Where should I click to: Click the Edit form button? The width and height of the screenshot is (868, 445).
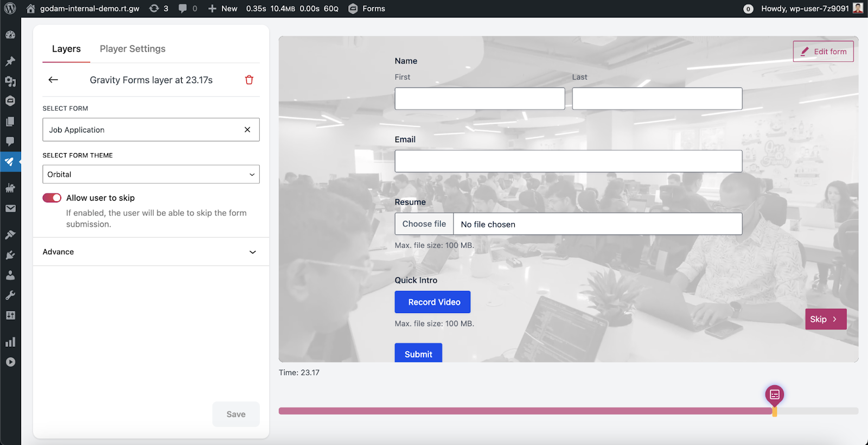click(x=823, y=52)
